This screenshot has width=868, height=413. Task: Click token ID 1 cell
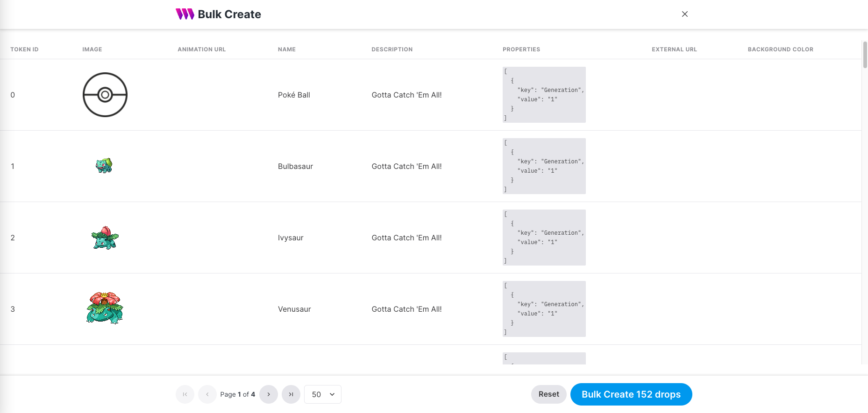click(x=13, y=166)
